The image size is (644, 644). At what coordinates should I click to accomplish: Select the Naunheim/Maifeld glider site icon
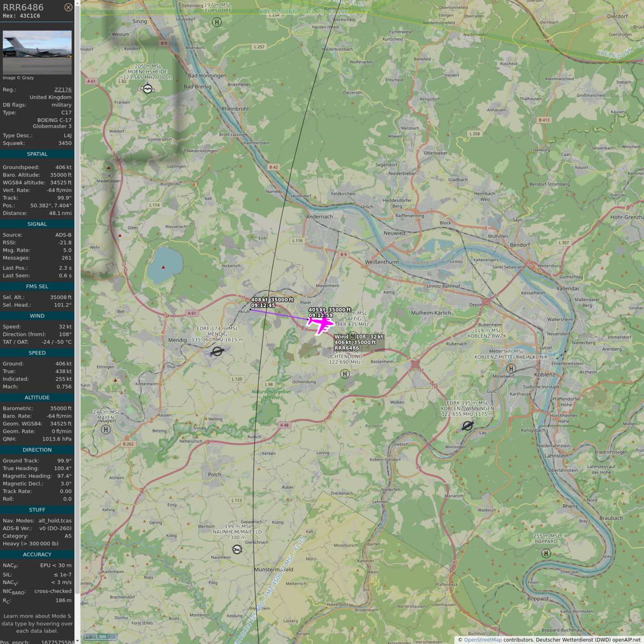[237, 549]
